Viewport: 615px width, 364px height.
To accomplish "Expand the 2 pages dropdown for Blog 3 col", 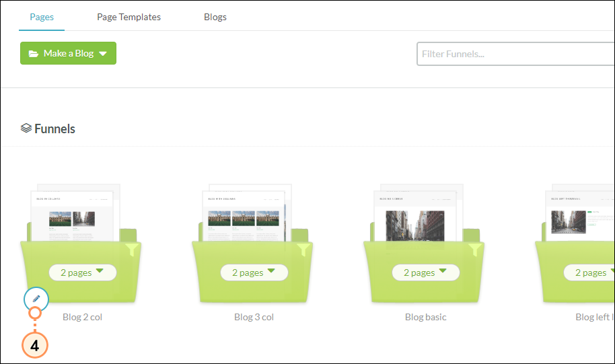I will pos(254,272).
